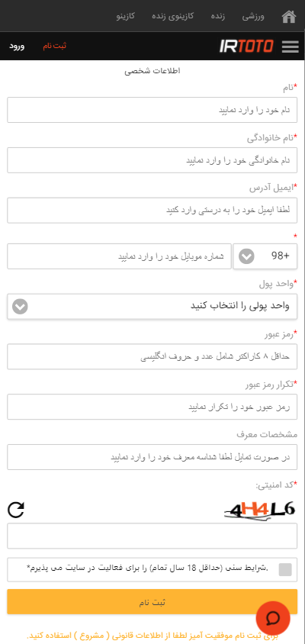
Task: Click into the email address field
Action: coord(152,211)
